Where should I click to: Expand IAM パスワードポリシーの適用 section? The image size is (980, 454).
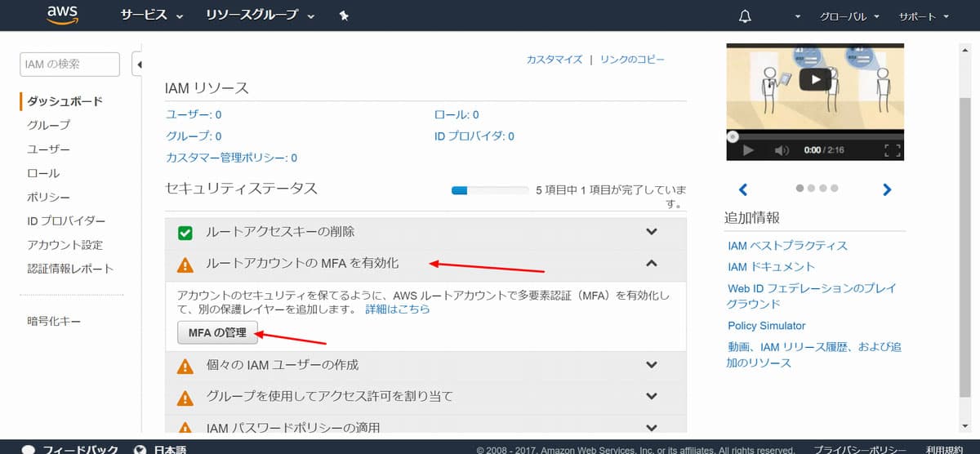pos(652,427)
